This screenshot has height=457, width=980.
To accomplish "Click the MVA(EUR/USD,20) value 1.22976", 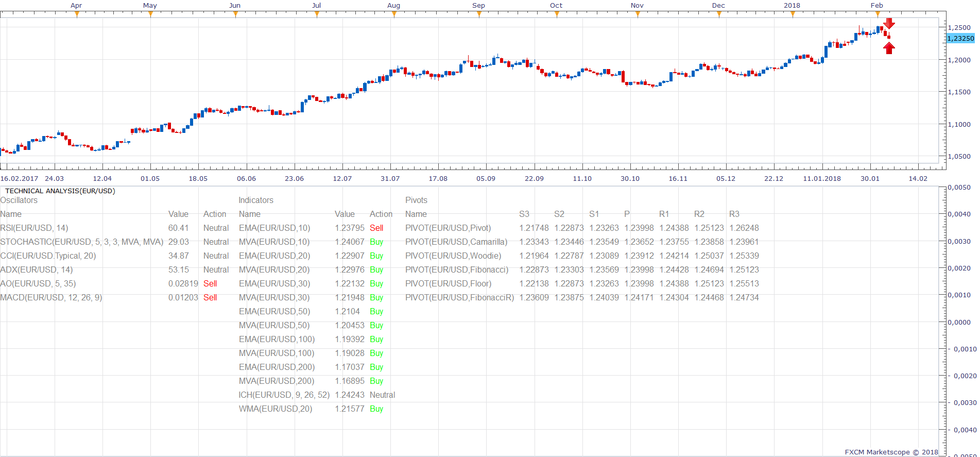I will (350, 269).
